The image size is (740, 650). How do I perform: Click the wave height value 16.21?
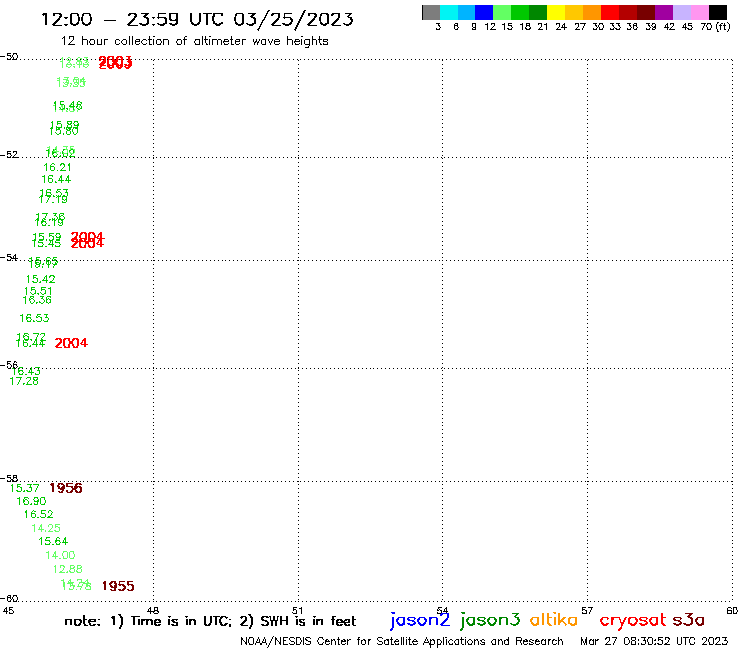(58, 167)
